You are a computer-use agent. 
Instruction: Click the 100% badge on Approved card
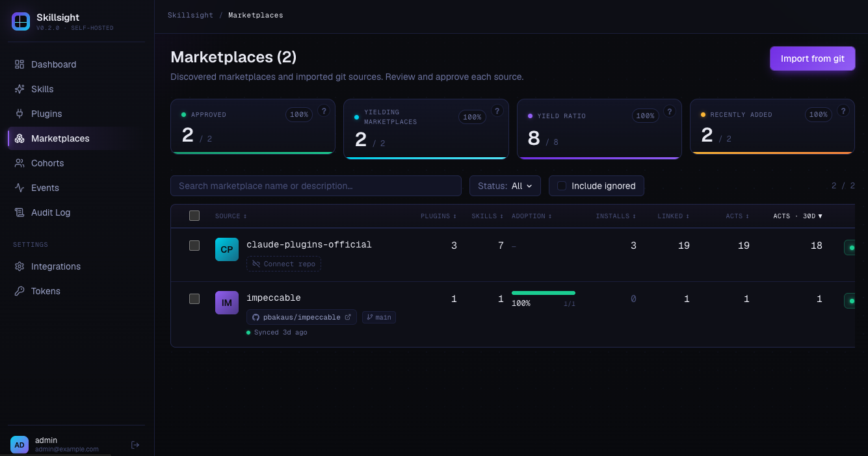(x=299, y=115)
